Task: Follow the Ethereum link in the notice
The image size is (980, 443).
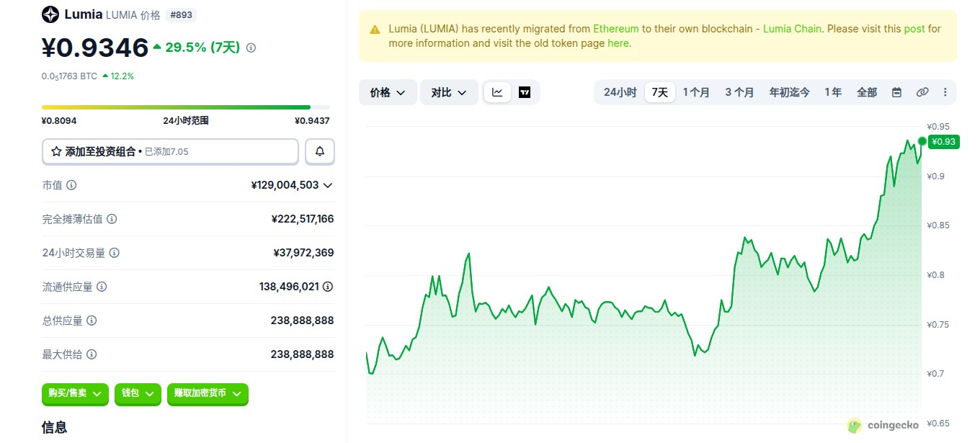Action: [616, 29]
